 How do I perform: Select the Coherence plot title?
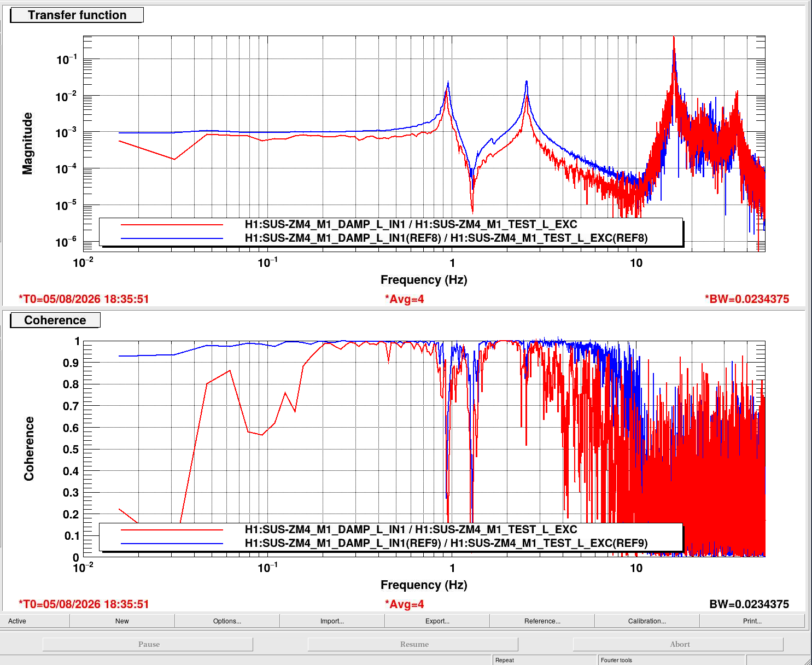point(55,320)
